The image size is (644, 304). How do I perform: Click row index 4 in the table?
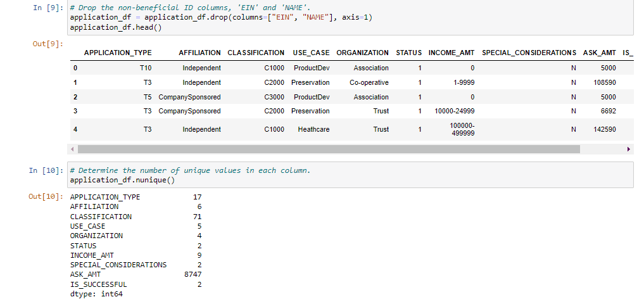[x=75, y=129]
